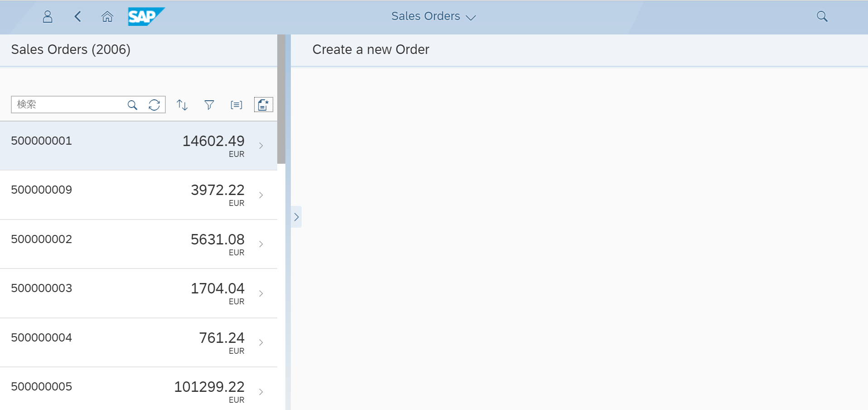
Task: Click the create new order icon
Action: click(x=263, y=105)
